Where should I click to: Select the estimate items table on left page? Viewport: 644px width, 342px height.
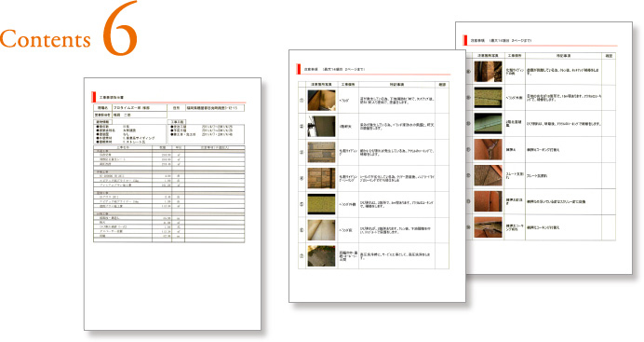click(x=169, y=194)
